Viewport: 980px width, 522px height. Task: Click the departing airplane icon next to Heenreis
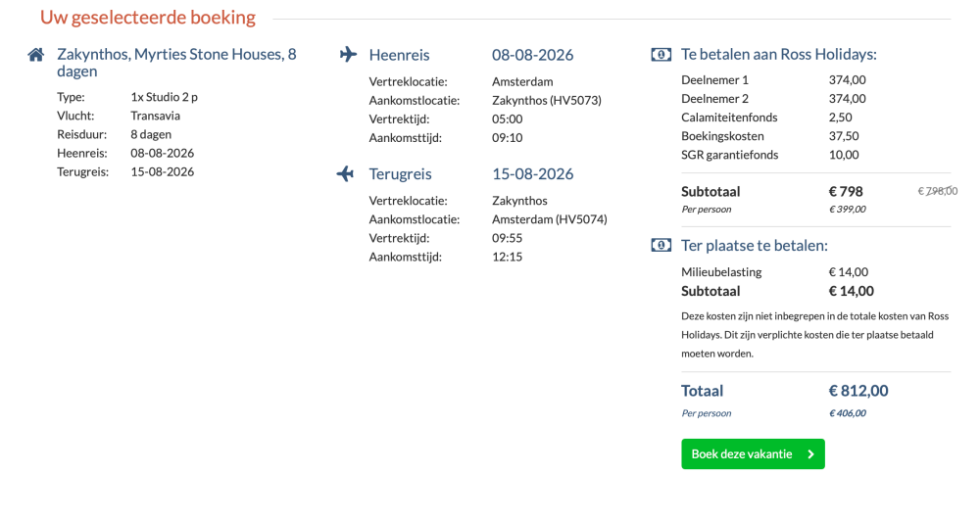click(x=348, y=54)
